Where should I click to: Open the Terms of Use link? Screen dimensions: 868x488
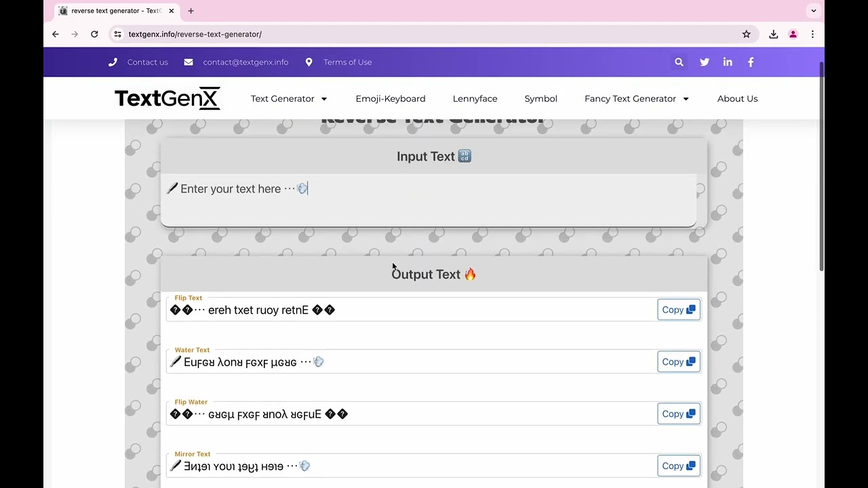click(x=347, y=62)
